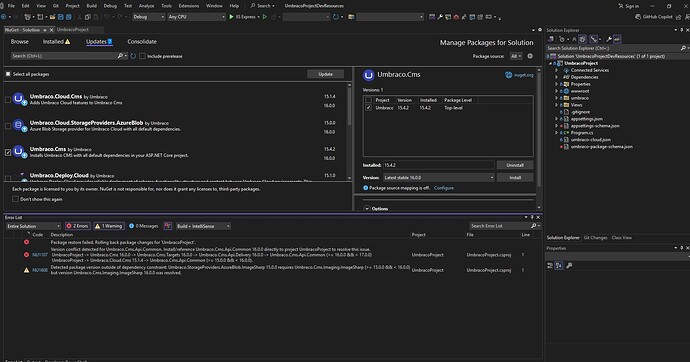Click the Uninstall button
The height and width of the screenshot is (362, 690).
[x=514, y=165]
